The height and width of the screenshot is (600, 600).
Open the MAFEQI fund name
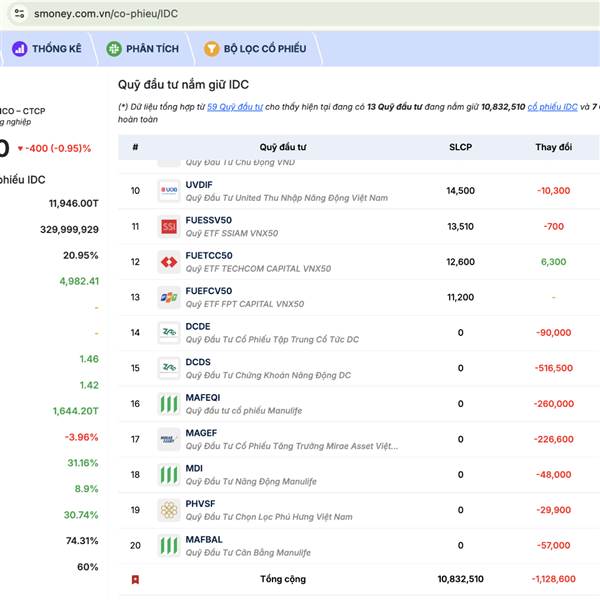[x=203, y=398]
